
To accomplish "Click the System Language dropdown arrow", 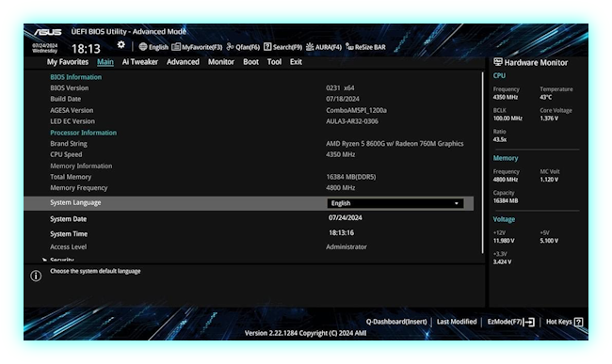I will [457, 203].
